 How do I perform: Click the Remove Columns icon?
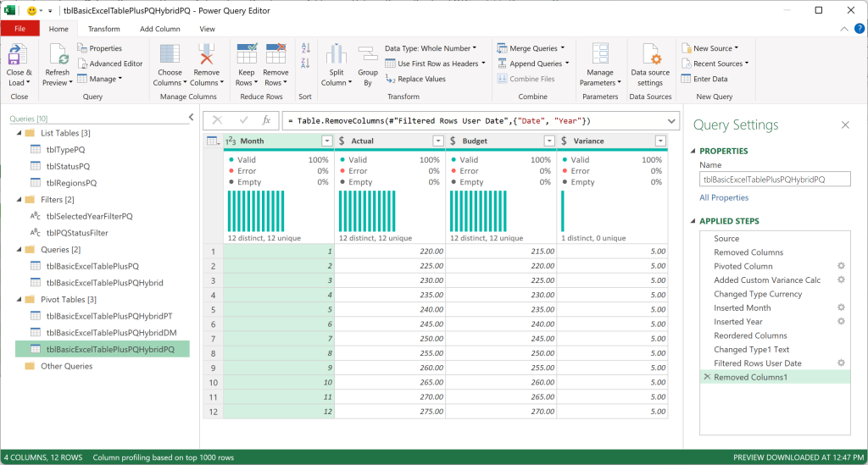click(207, 55)
